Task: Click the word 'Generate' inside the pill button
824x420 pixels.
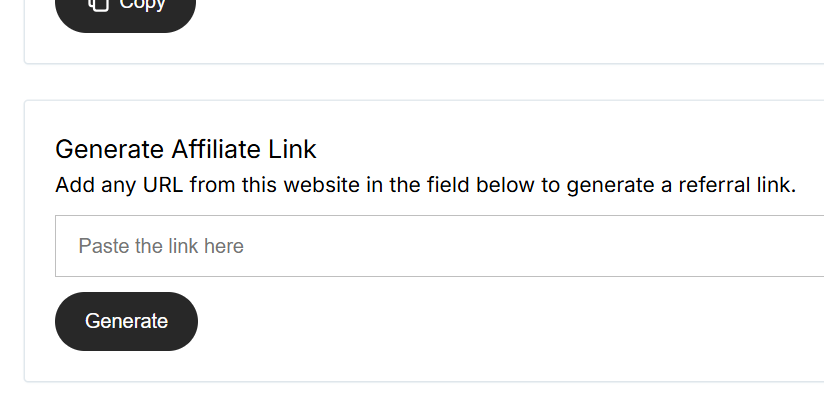Action: 126,321
